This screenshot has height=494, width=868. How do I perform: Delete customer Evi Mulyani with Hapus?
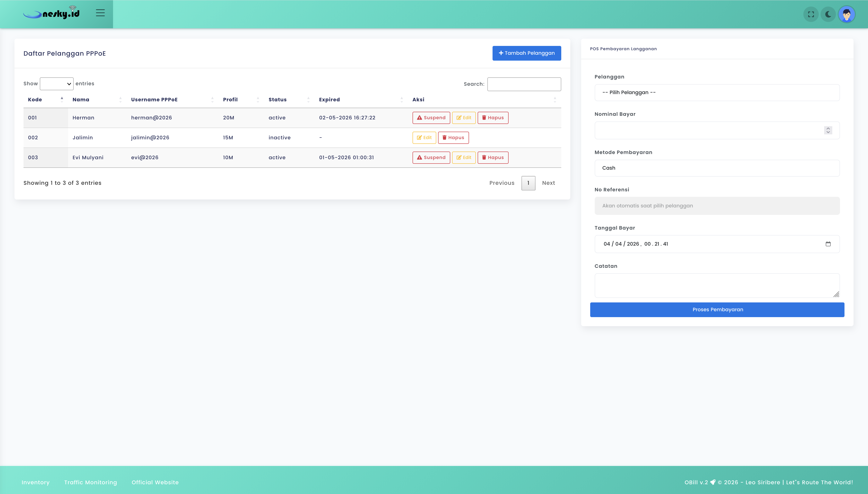click(x=493, y=157)
